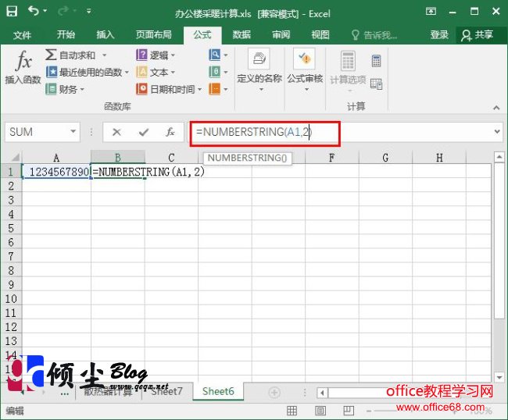Select row 5 header
The width and height of the screenshot is (508, 420).
pyautogui.click(x=11, y=229)
